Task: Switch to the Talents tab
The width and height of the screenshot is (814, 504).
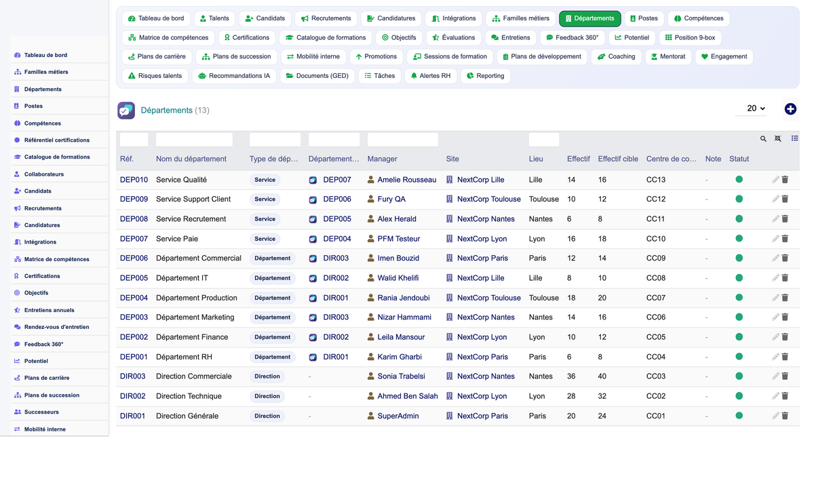Action: pos(214,18)
